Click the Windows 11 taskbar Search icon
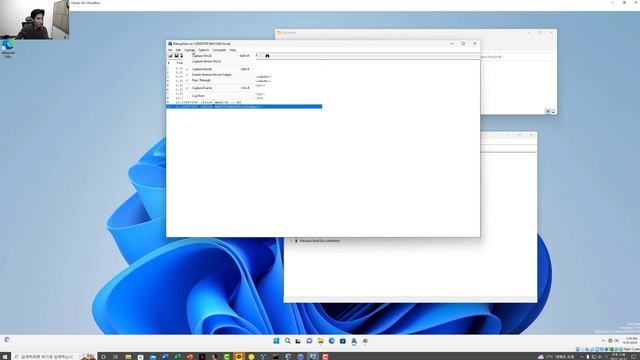The width and height of the screenshot is (640, 360). [x=287, y=341]
